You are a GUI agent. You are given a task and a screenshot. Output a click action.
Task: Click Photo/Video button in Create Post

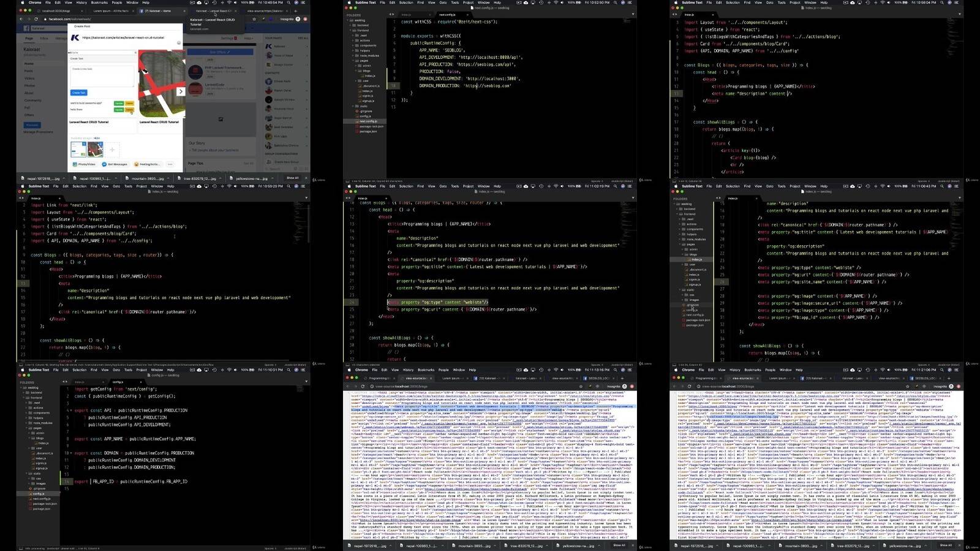click(84, 164)
